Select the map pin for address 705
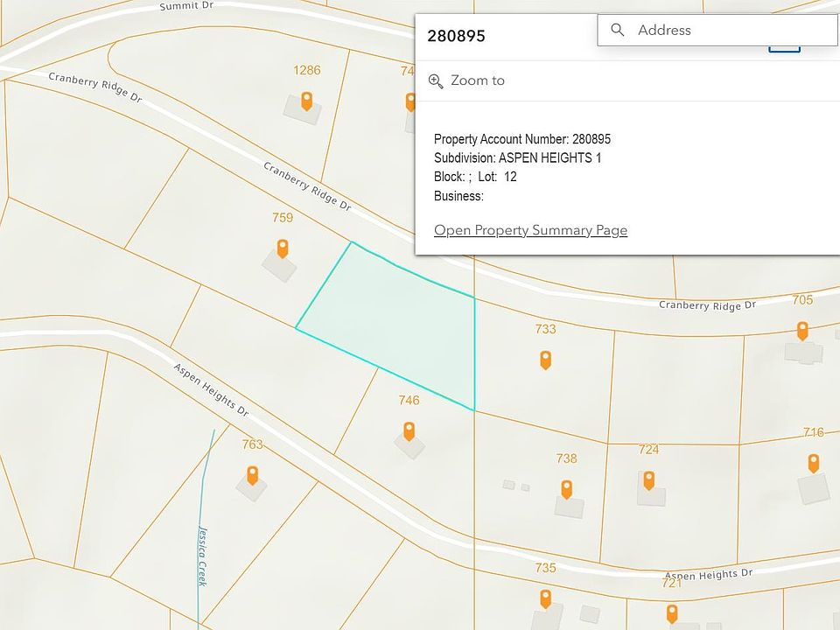The width and height of the screenshot is (840, 630). click(x=802, y=331)
